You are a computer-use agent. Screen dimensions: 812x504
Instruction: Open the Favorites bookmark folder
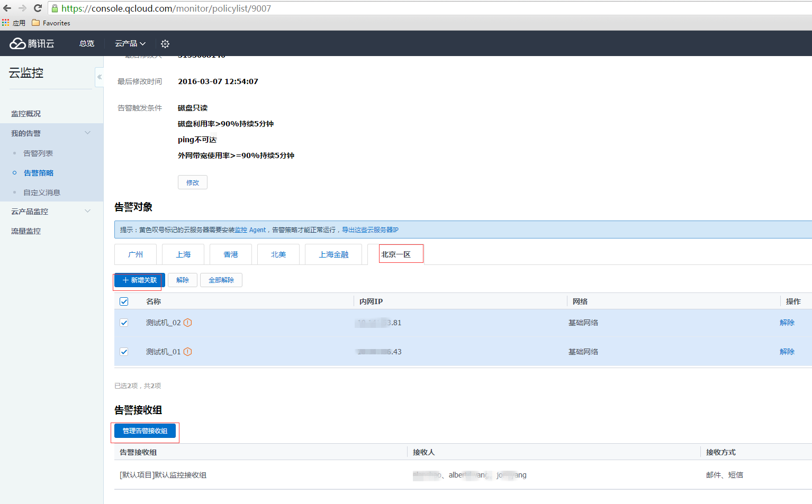[x=51, y=23]
